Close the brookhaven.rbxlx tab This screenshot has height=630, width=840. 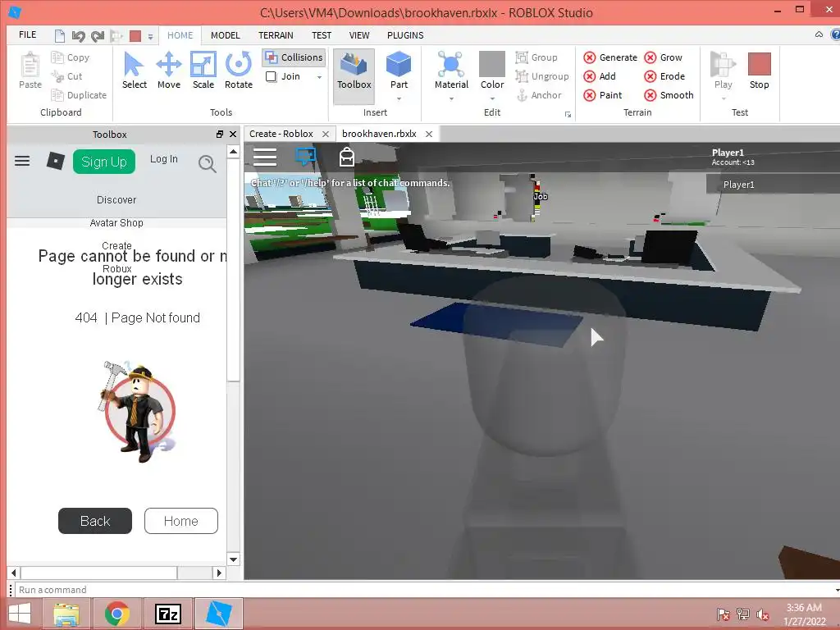click(428, 135)
